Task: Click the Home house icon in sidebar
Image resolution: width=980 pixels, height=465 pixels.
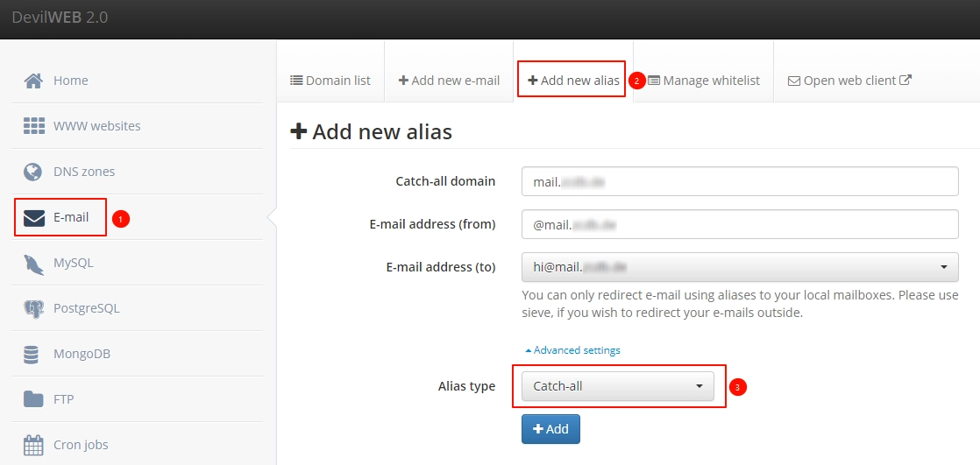Action: click(33, 81)
